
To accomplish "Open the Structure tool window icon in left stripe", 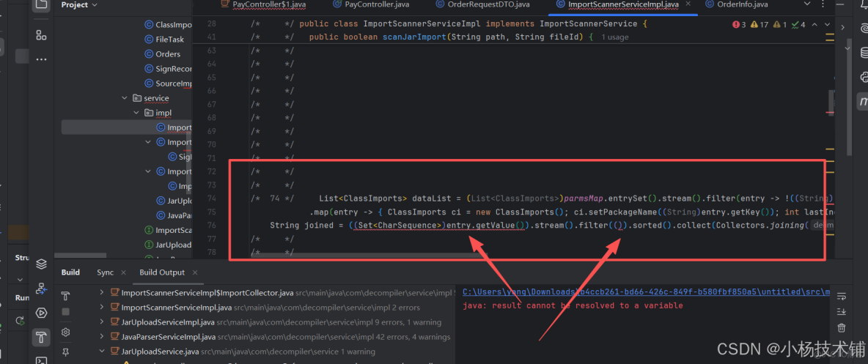I will (41, 35).
